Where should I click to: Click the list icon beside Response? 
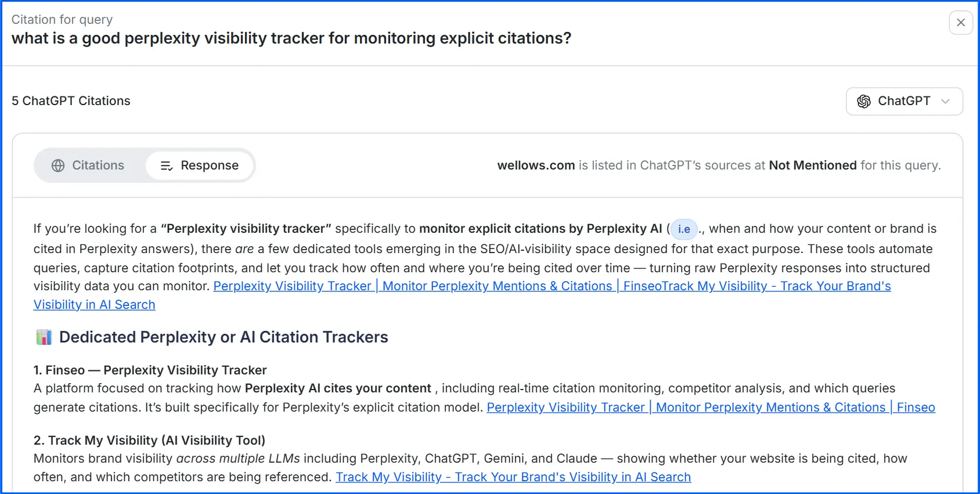tap(165, 165)
